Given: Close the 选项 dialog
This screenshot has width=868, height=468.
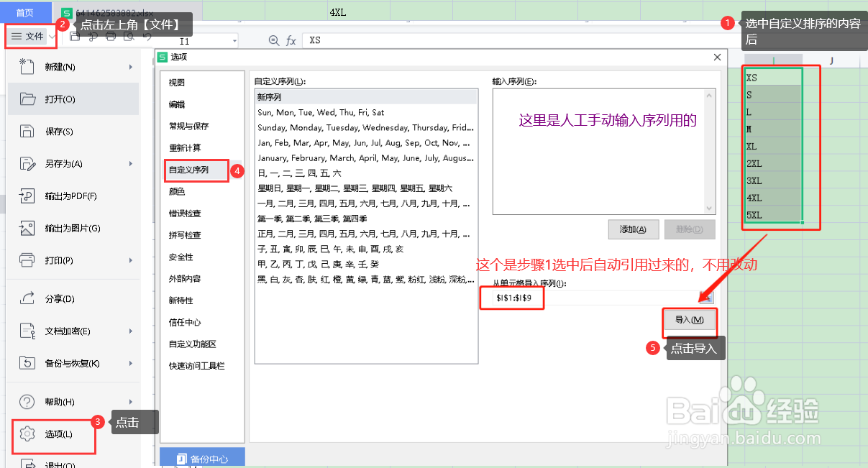Looking at the screenshot, I should pos(717,57).
